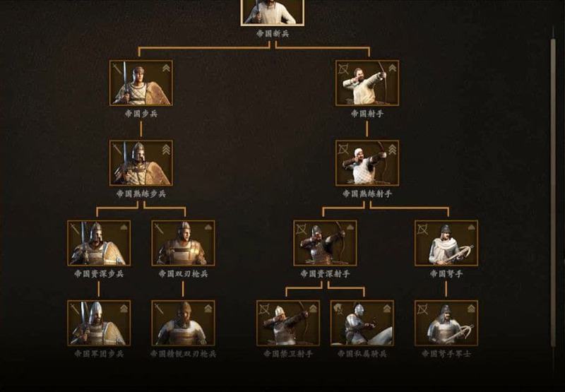Image resolution: width=565 pixels, height=392 pixels.
Task: Click the 帝国弩手 name label
Action: point(446,274)
